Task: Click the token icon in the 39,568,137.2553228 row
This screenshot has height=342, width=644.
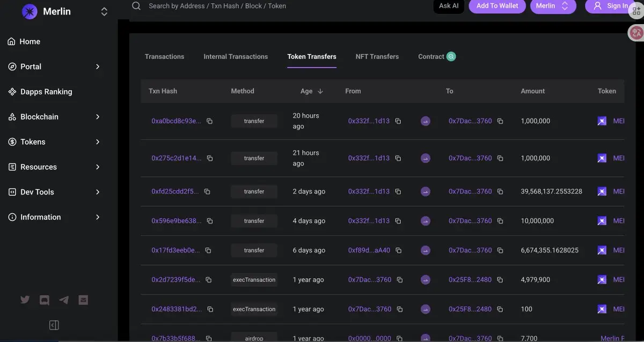Action: [602, 191]
